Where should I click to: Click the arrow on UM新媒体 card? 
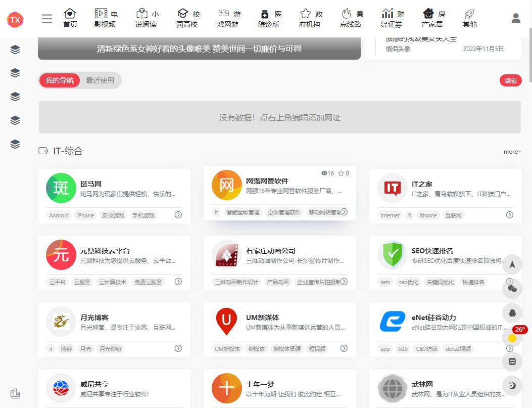pyautogui.click(x=344, y=348)
